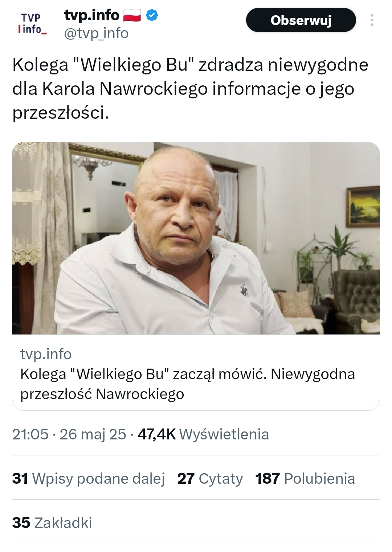The width and height of the screenshot is (392, 552).
Task: Open the article preview photo
Action: 196,238
